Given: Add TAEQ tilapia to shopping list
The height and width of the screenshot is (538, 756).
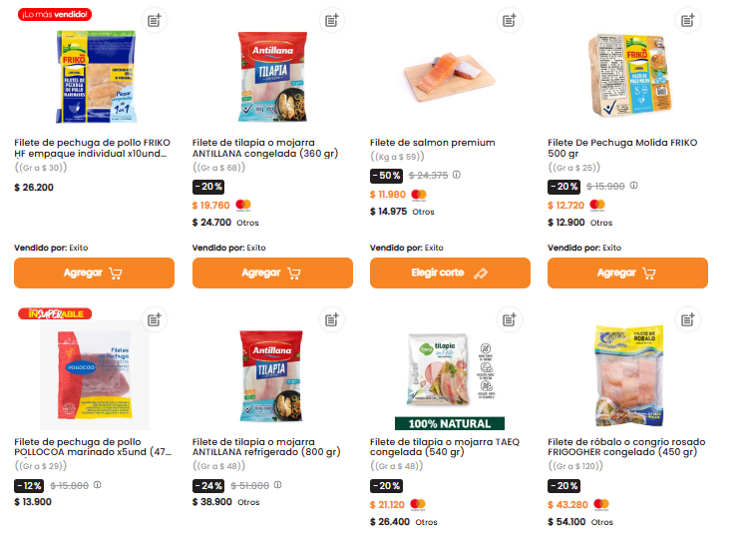Looking at the screenshot, I should 510,319.
